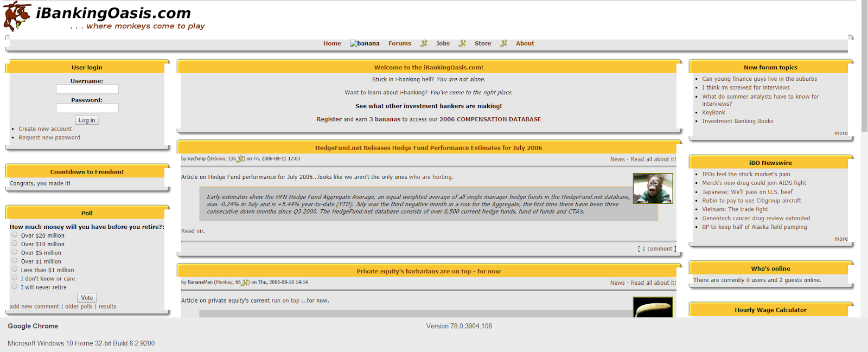Select the Over $5 million poll option
This screenshot has width=868, height=352.
[15, 252]
